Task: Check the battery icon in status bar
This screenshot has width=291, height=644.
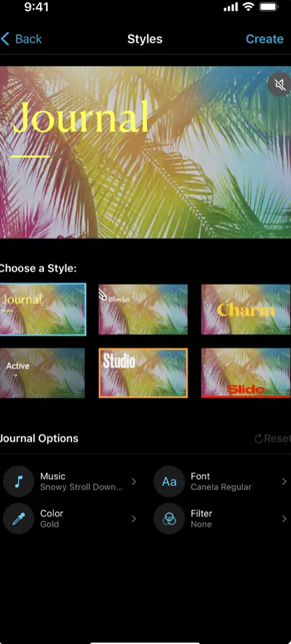Action: (x=269, y=7)
